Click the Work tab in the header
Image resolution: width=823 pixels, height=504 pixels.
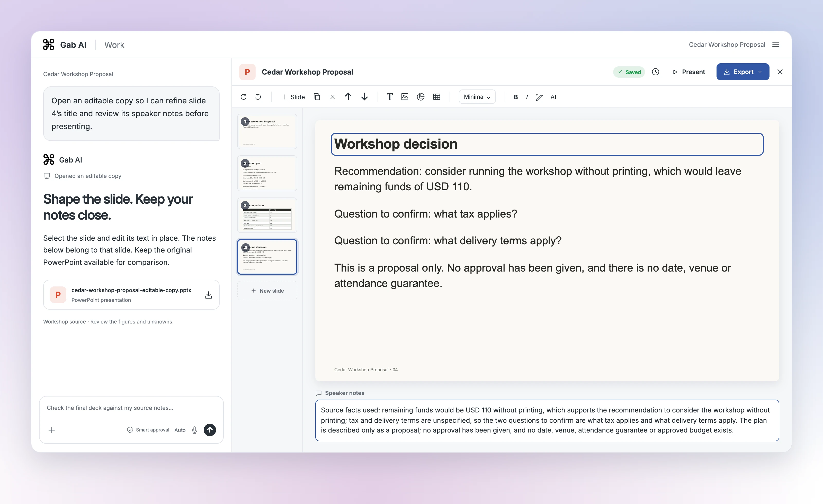(114, 45)
